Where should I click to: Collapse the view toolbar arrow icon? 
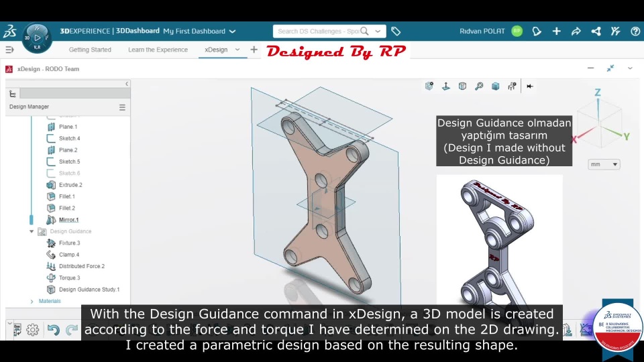click(530, 86)
